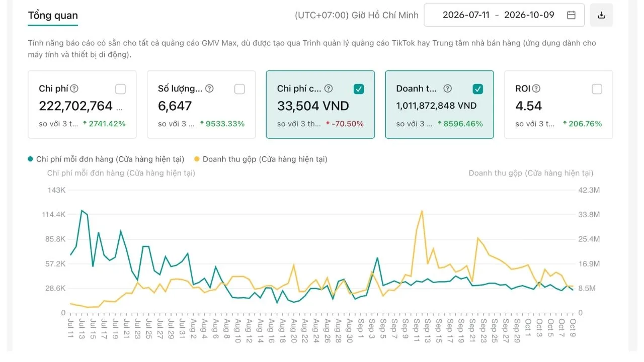Click the 143K left axis label
This screenshot has width=644, height=362.
[56, 190]
